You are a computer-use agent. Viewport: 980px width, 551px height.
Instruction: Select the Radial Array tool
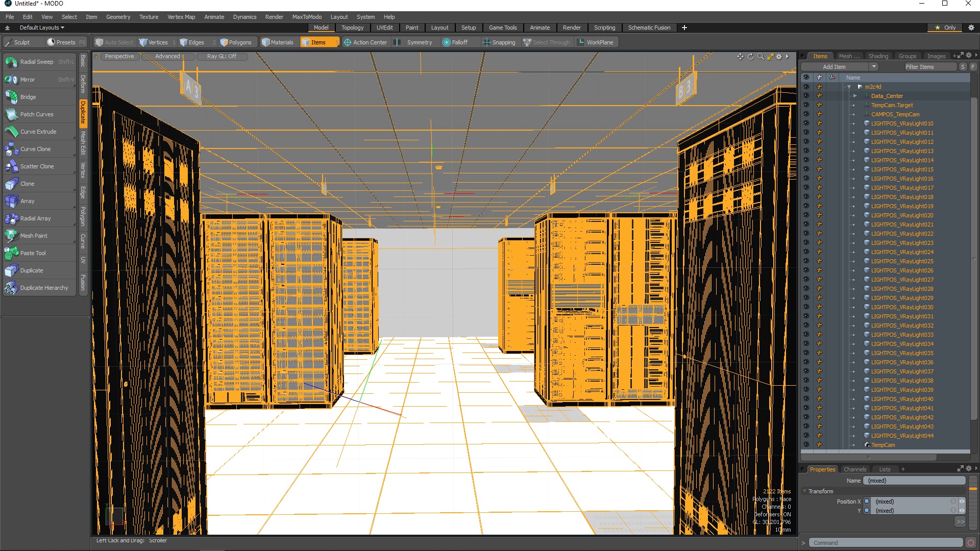tap(36, 218)
